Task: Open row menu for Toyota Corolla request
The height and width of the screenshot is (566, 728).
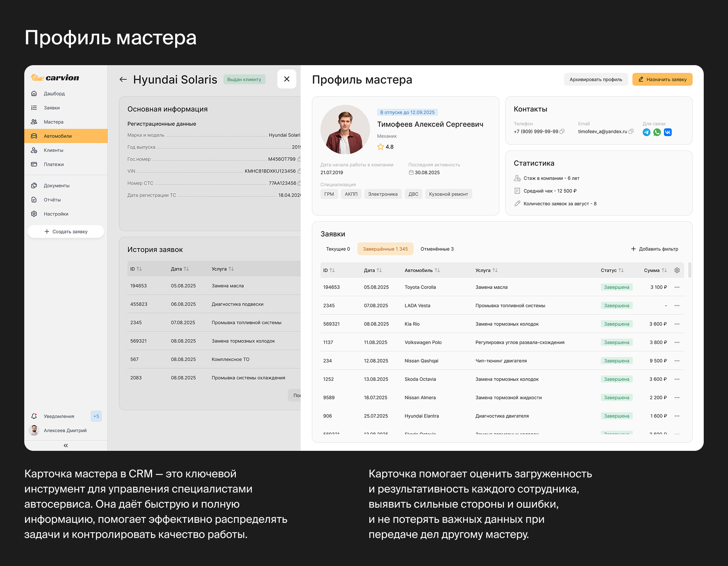Action: (677, 287)
